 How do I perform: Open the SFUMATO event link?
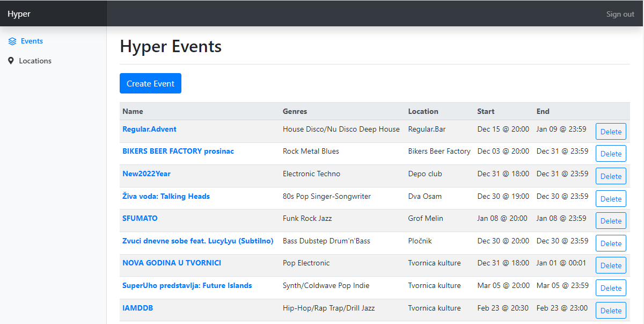(x=140, y=219)
